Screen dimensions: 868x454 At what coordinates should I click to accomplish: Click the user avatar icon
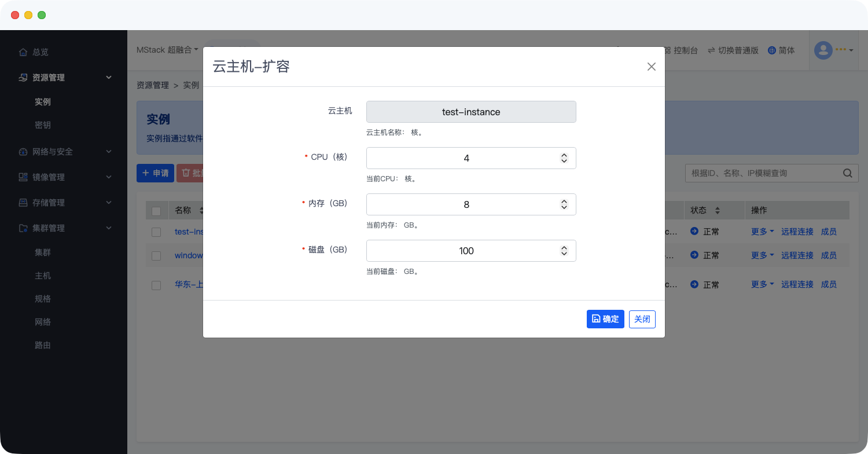(823, 50)
